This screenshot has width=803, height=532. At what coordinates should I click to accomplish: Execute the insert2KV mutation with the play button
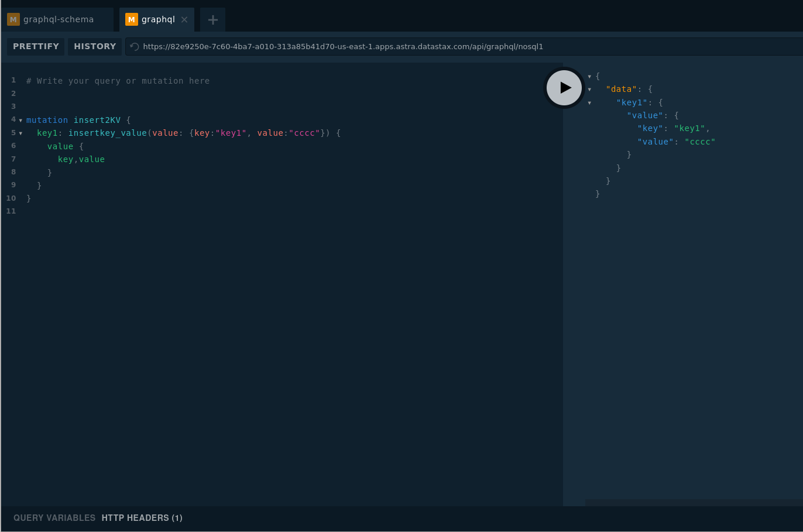564,88
